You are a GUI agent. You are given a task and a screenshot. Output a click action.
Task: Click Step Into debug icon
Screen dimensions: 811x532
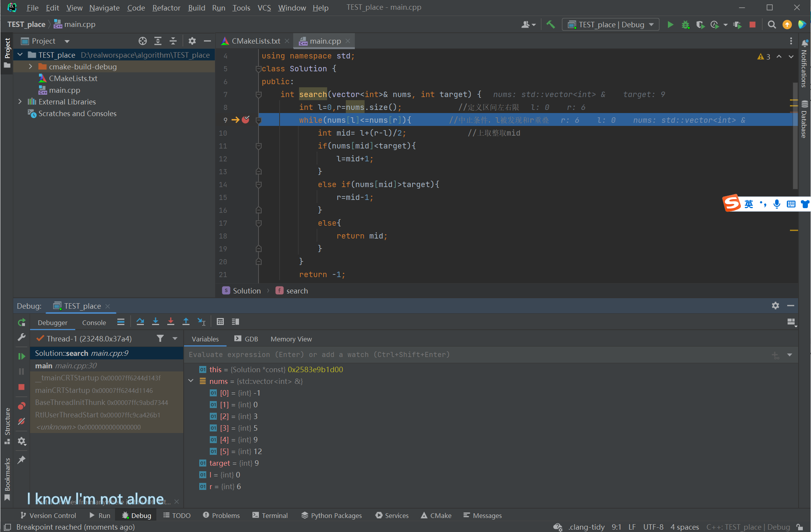156,322
